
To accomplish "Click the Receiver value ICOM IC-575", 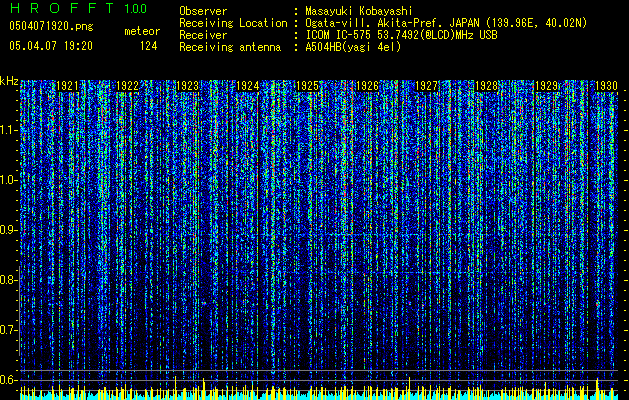I will 339,35.
